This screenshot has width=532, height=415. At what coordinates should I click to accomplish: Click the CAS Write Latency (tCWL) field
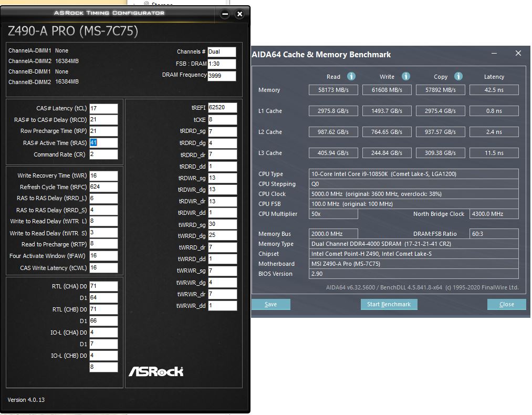pos(103,268)
